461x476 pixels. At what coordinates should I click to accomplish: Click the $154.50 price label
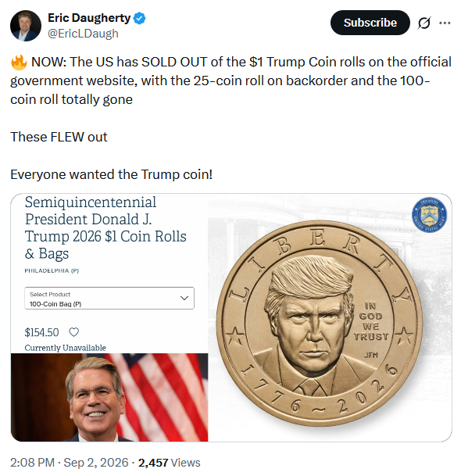(x=41, y=332)
